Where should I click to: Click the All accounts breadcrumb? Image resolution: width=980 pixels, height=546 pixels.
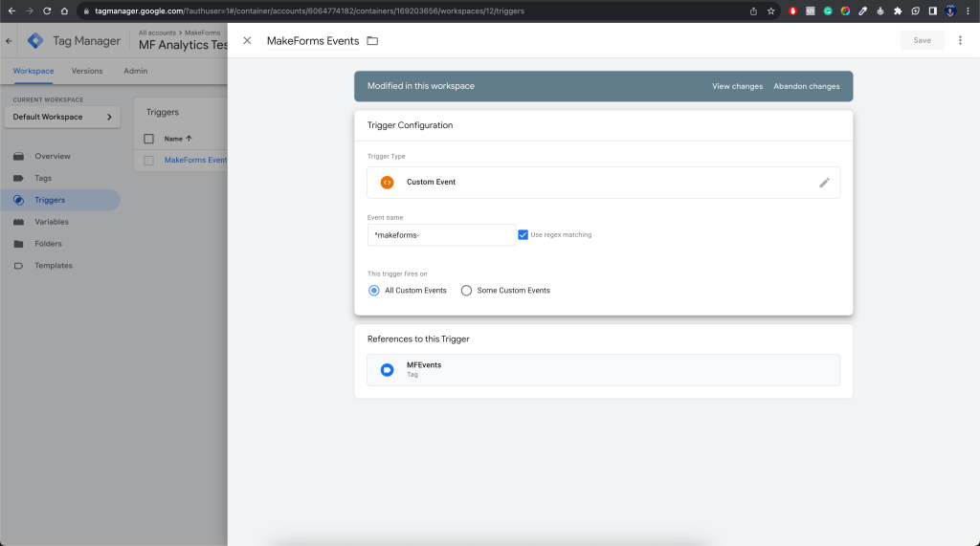[x=157, y=33]
